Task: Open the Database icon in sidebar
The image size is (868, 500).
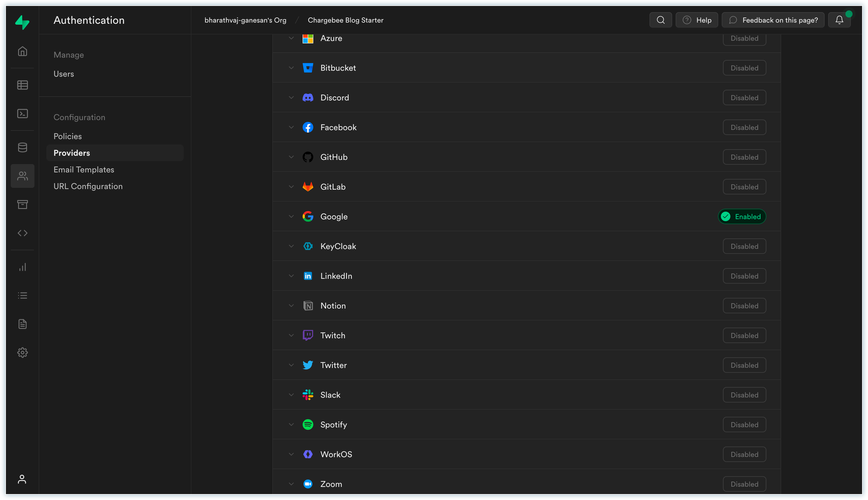Action: point(22,147)
